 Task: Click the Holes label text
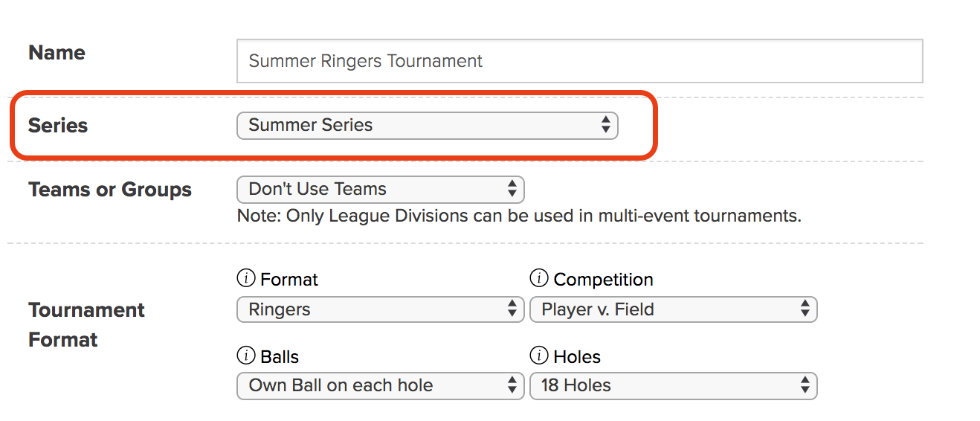577,357
